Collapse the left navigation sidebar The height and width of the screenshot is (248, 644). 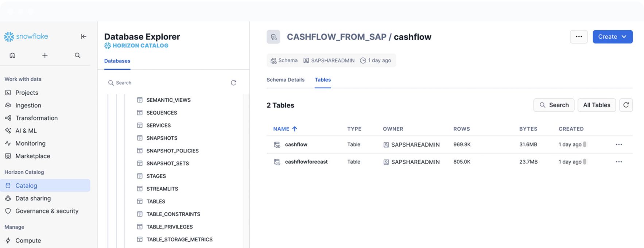(x=84, y=36)
